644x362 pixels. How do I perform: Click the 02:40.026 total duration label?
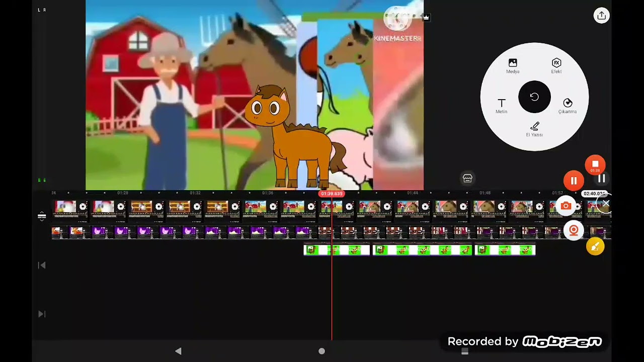(x=594, y=194)
